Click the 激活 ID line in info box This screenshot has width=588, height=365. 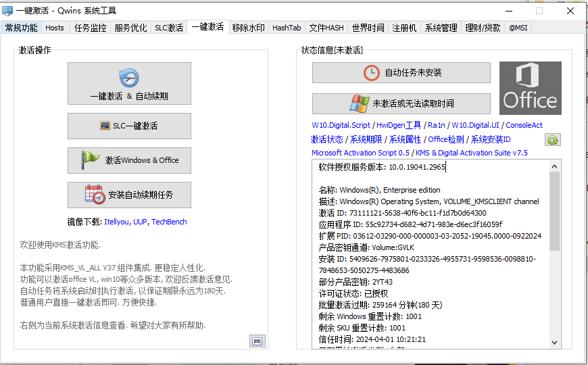point(402,213)
